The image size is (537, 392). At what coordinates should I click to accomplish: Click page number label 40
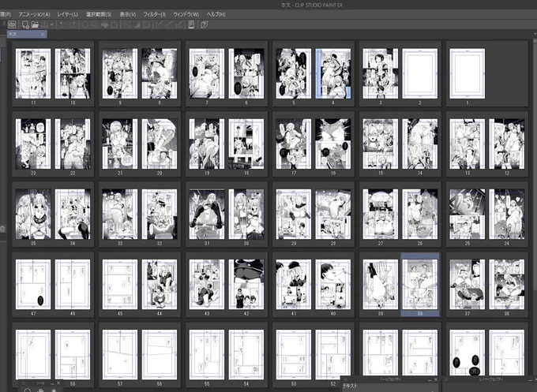click(333, 313)
